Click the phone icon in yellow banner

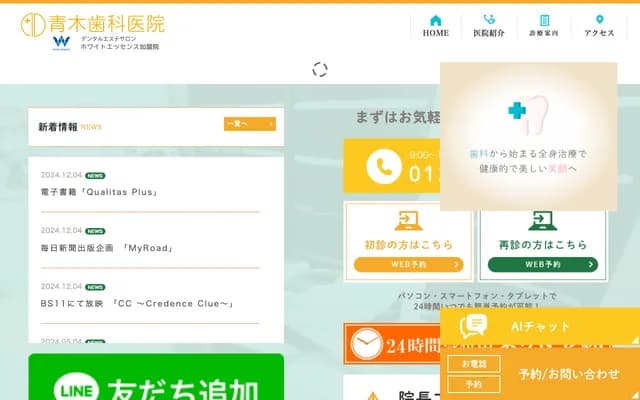[383, 166]
